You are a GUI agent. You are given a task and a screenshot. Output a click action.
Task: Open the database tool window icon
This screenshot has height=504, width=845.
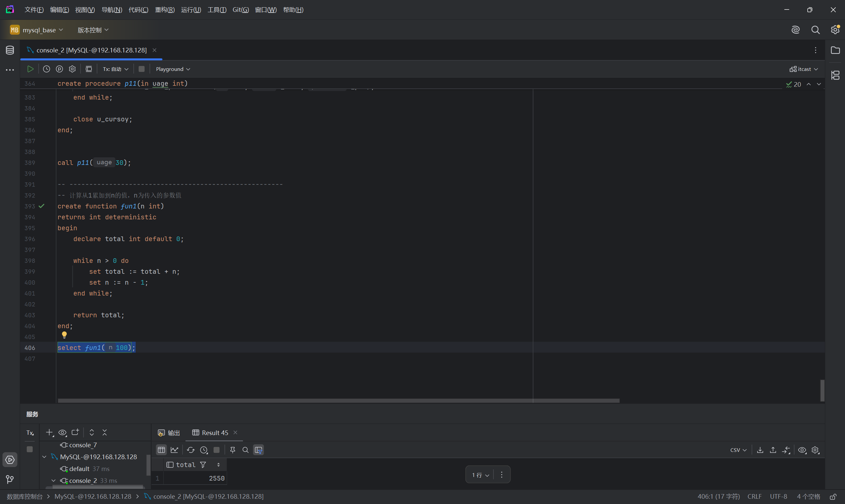[x=10, y=50]
